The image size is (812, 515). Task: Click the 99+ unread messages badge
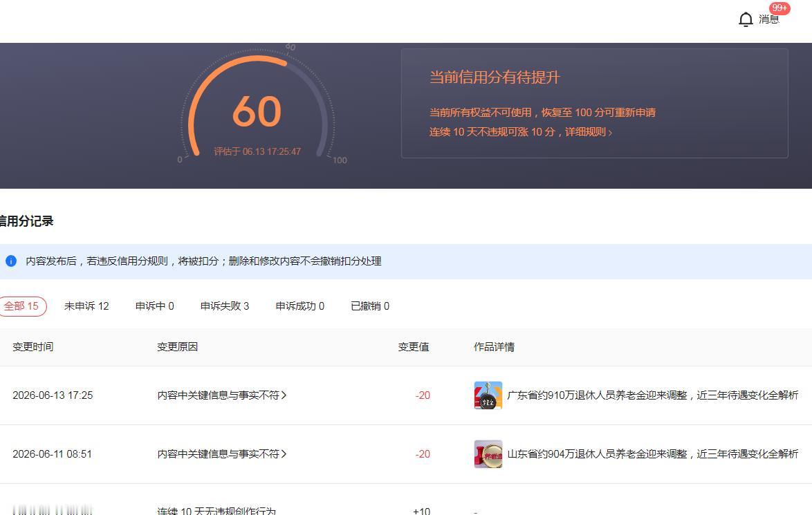pyautogui.click(x=779, y=8)
